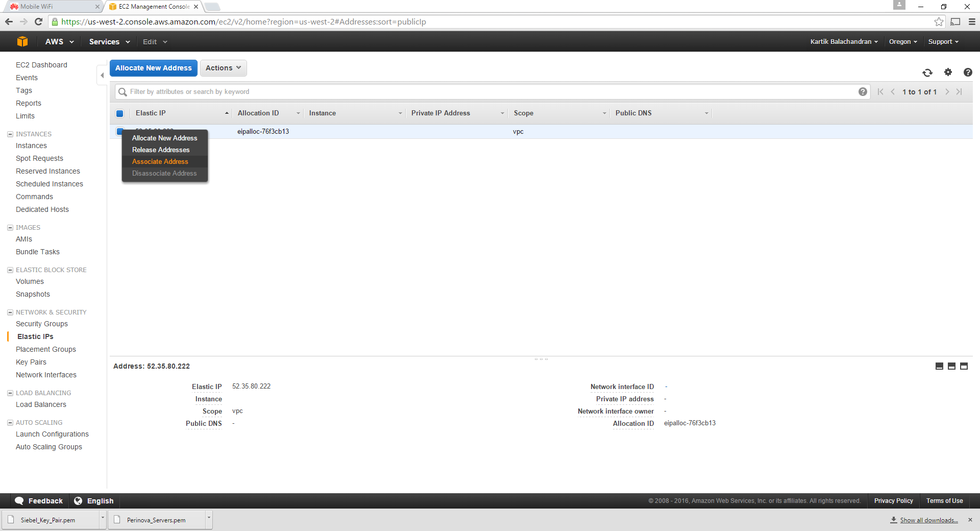Open the Perinova_Servers.pem download options arrow
The height and width of the screenshot is (531, 980).
pyautogui.click(x=209, y=519)
